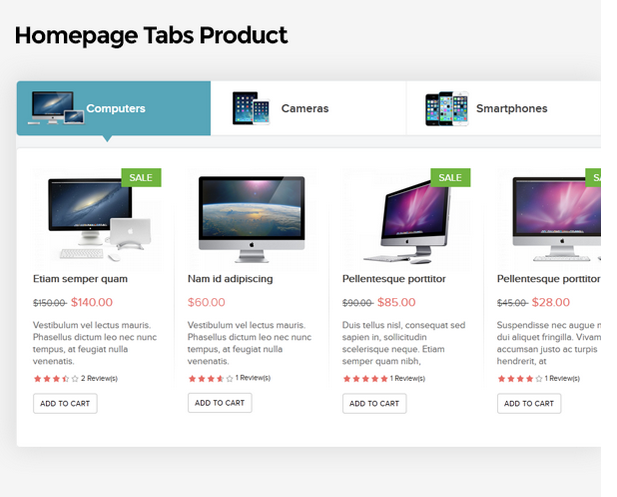Click SALE badge on Etiam semper quam
The height and width of the screenshot is (497, 617).
pos(141,177)
